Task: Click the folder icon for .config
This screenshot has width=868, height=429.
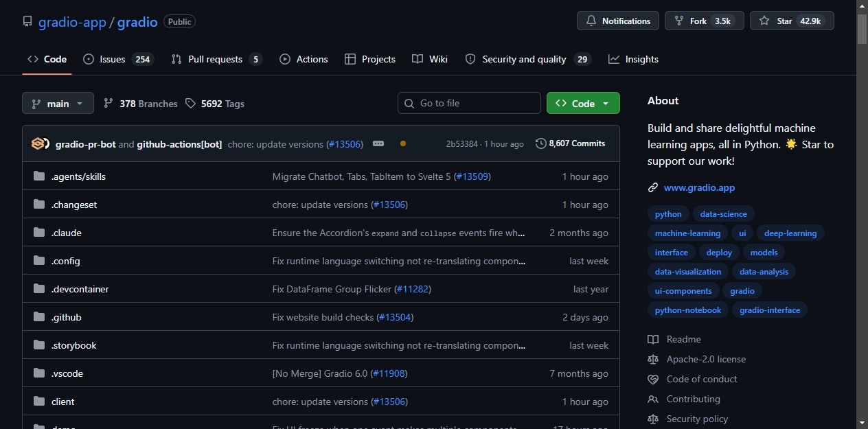Action: coord(39,261)
